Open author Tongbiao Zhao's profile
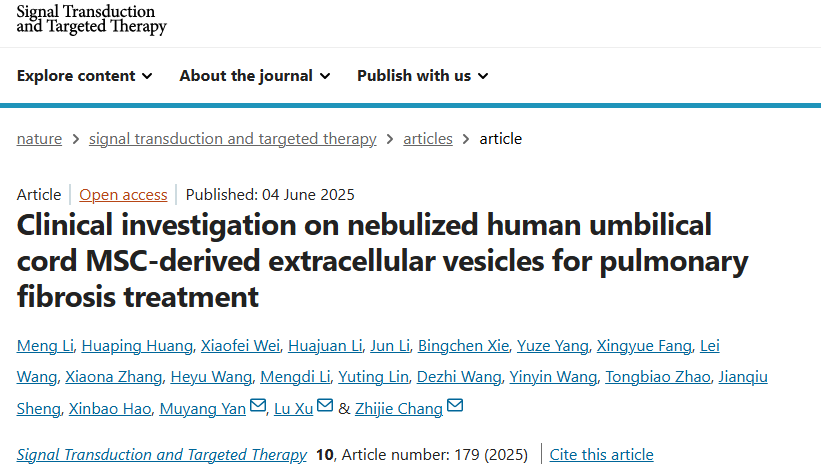Screen dimensions: 821x472 (x=665, y=376)
